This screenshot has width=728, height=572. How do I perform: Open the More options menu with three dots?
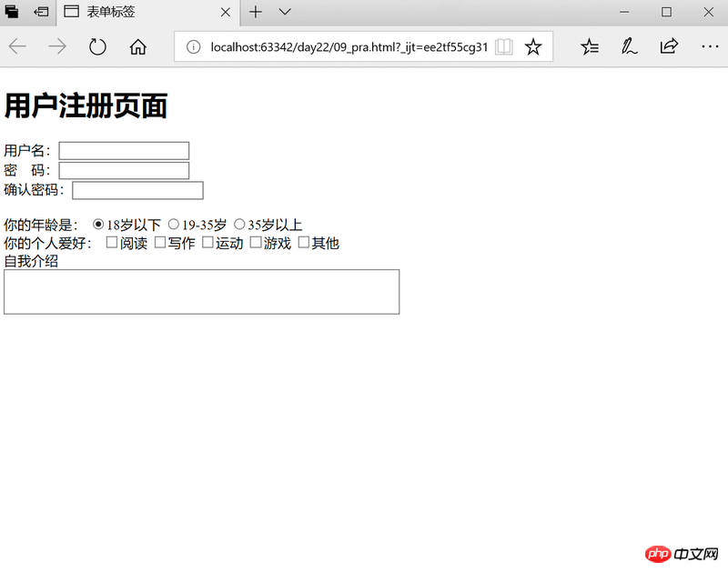pos(710,46)
